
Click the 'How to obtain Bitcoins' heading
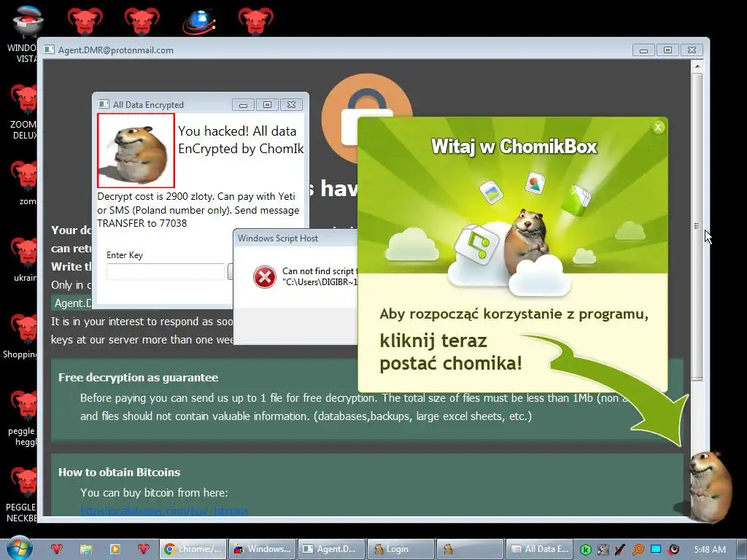pyautogui.click(x=119, y=472)
